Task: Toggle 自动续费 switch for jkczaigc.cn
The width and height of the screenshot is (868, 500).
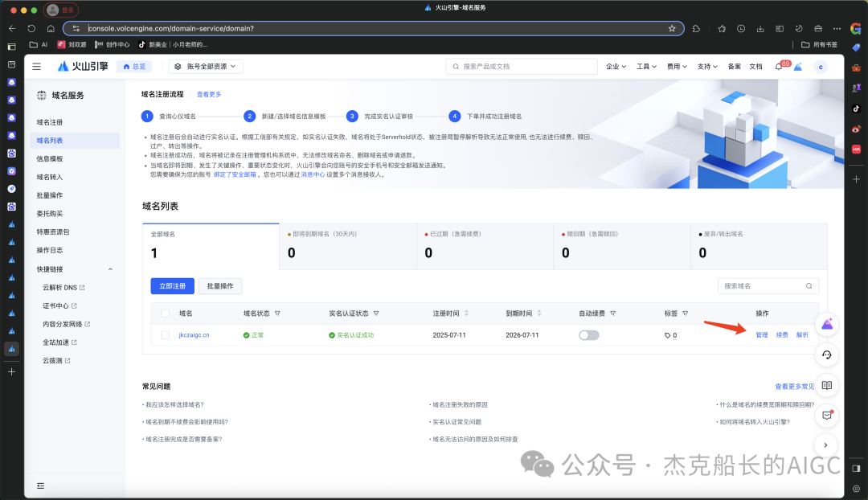Action: pos(588,335)
